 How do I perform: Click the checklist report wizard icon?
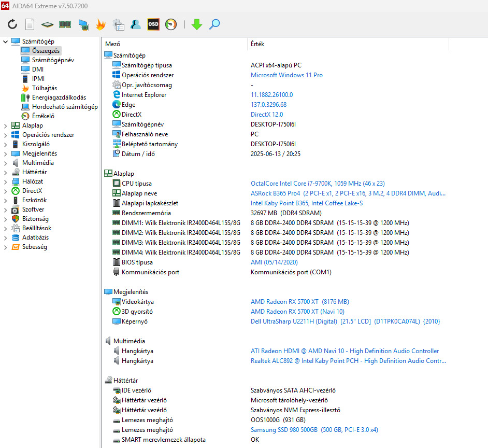click(119, 24)
